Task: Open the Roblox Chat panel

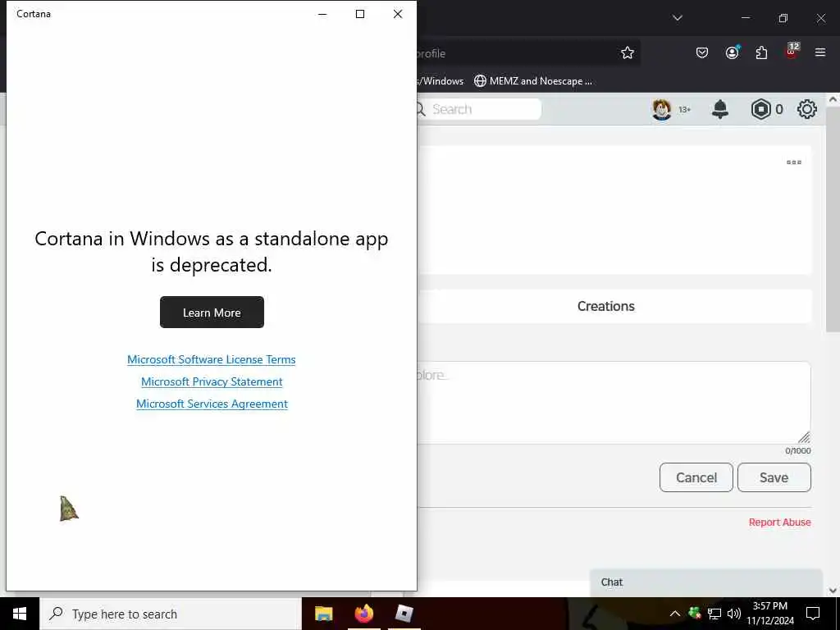Action: (706, 583)
